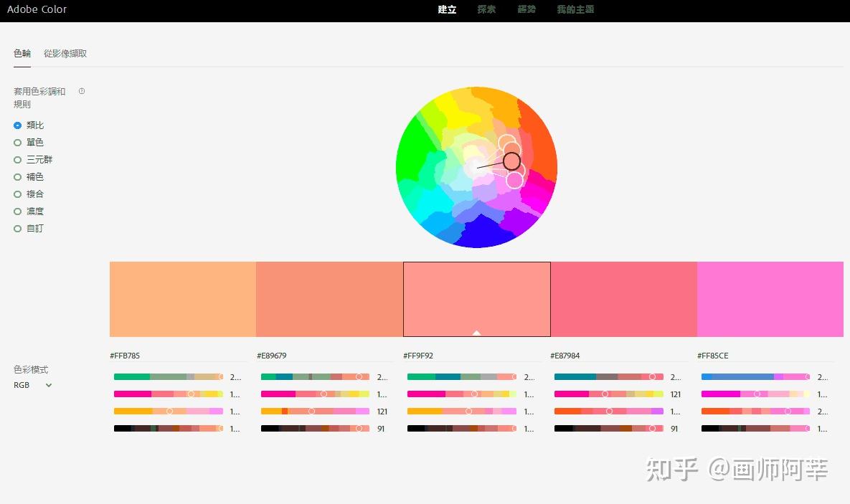Switch to the 從影像擷取 tab
Screen dimensions: 850x504
pos(65,53)
